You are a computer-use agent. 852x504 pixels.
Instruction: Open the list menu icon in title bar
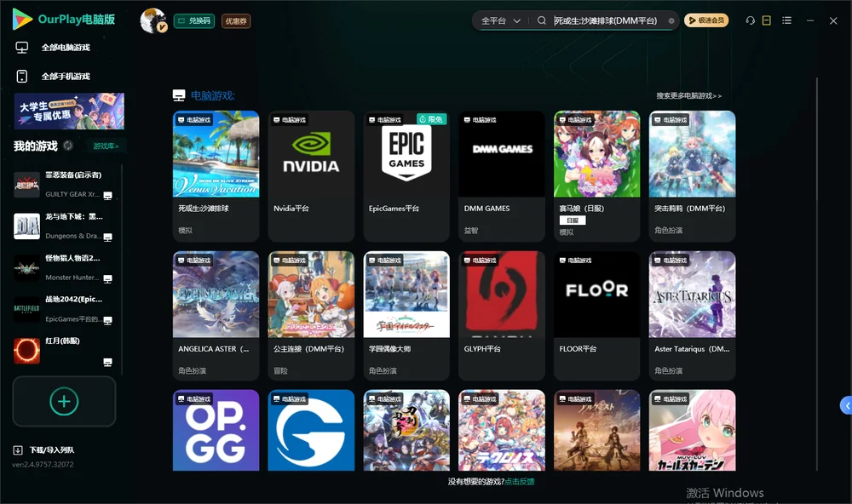(786, 20)
